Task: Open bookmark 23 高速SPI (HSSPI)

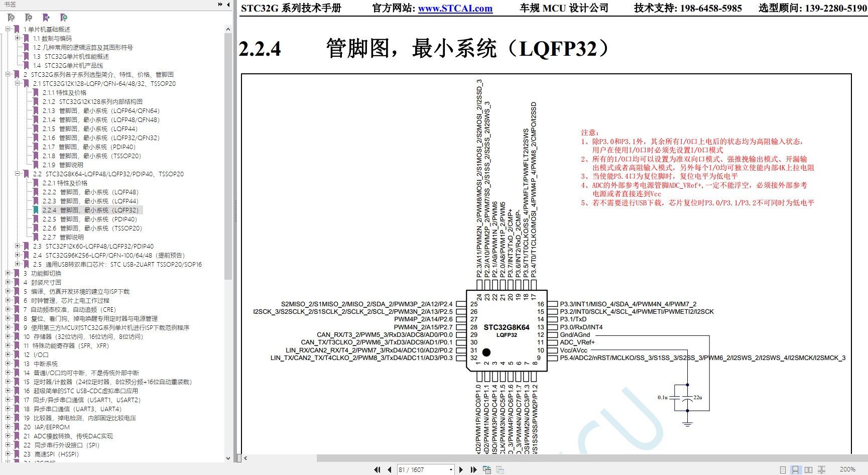Action: [x=51, y=454]
